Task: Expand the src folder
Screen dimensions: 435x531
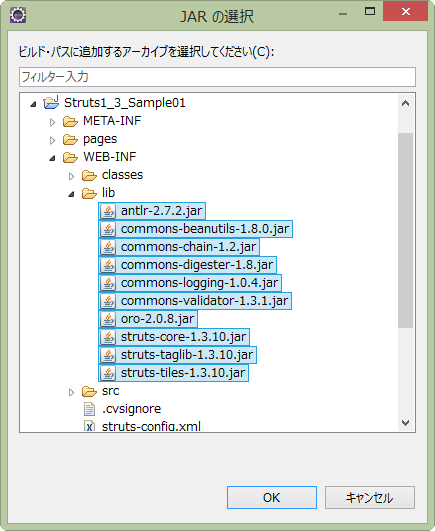Action: coord(71,392)
